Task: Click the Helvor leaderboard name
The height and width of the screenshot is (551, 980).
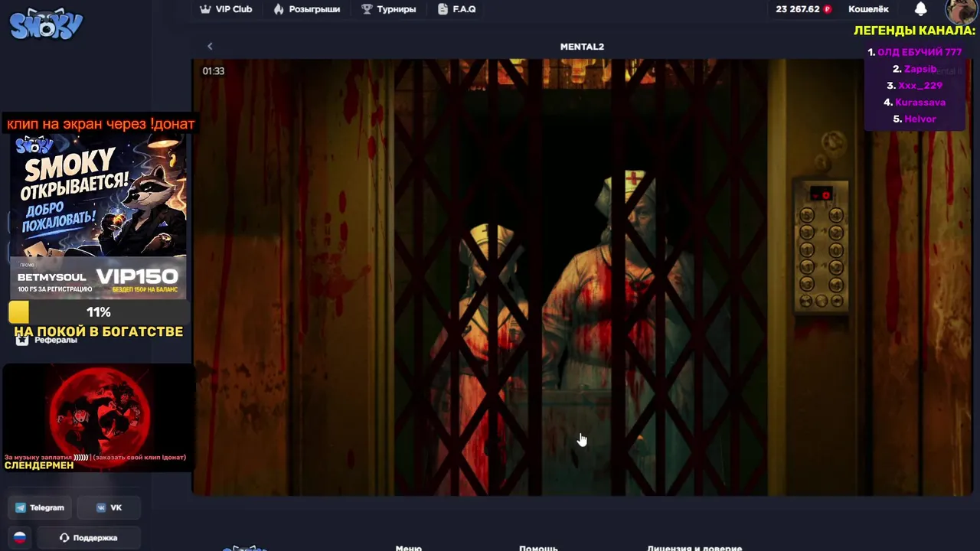Action: [x=920, y=119]
